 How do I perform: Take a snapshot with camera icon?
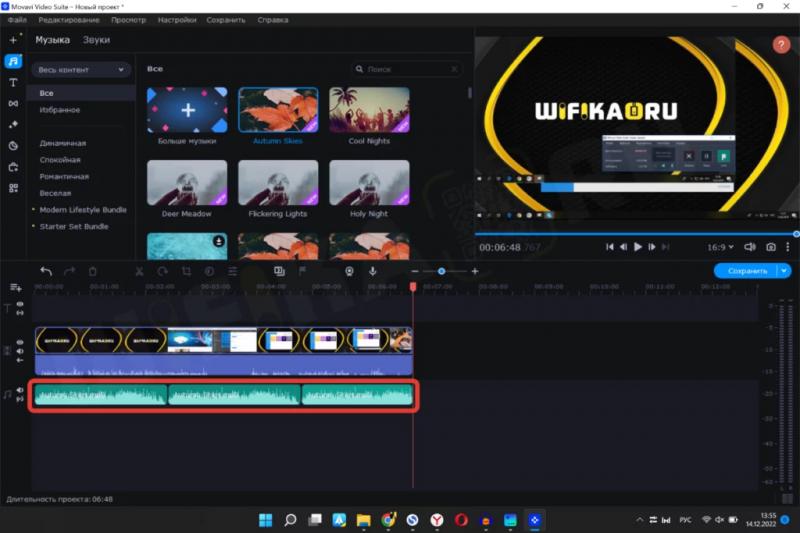[x=771, y=246]
